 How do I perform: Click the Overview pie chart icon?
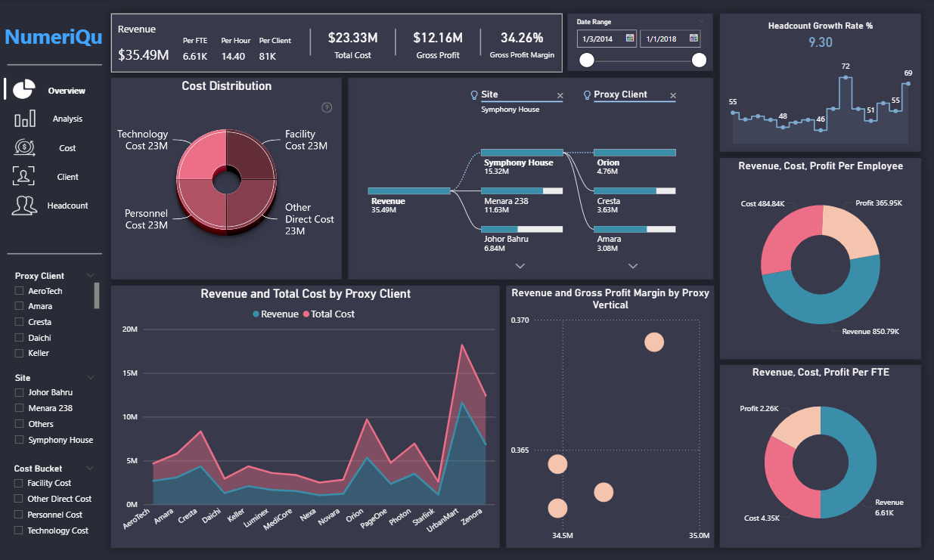[x=24, y=89]
